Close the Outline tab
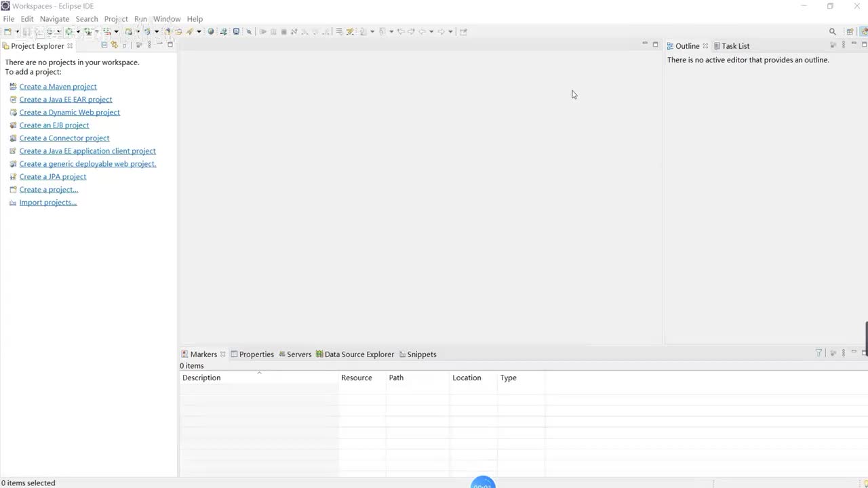 (705, 46)
